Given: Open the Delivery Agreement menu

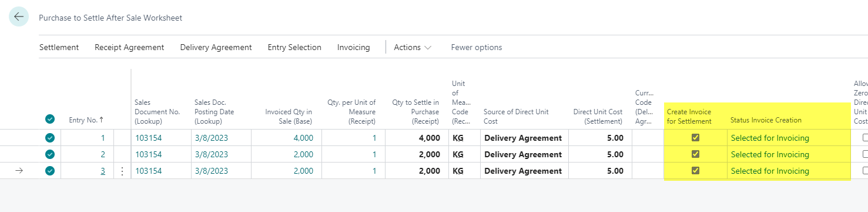Looking at the screenshot, I should [x=216, y=47].
